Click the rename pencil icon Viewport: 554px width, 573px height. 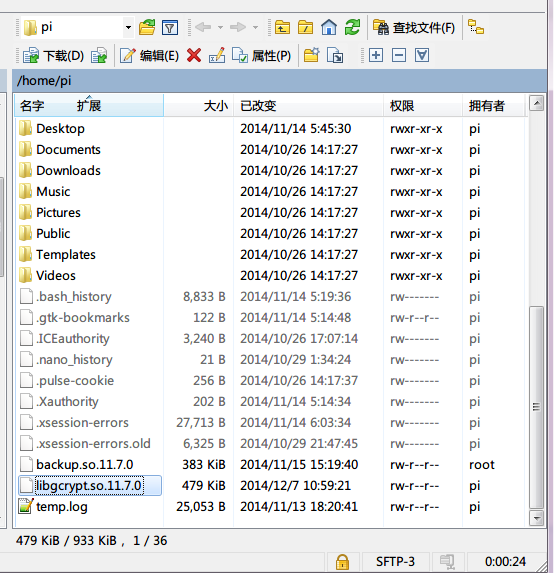click(x=217, y=56)
